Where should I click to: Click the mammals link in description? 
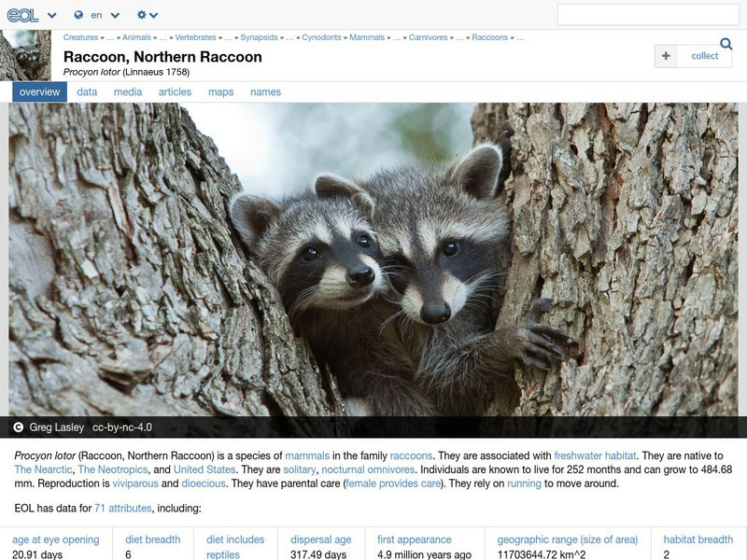coord(307,455)
